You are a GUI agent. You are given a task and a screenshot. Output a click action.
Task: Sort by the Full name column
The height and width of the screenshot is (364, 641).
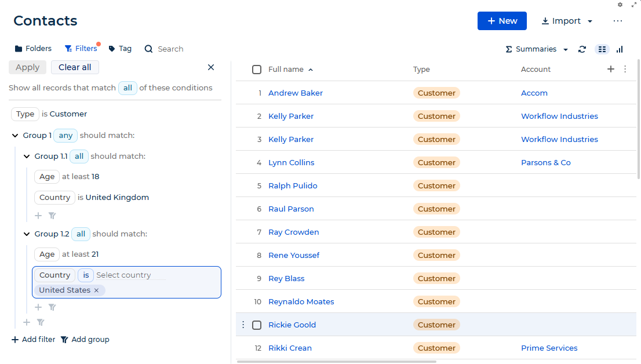(x=291, y=70)
